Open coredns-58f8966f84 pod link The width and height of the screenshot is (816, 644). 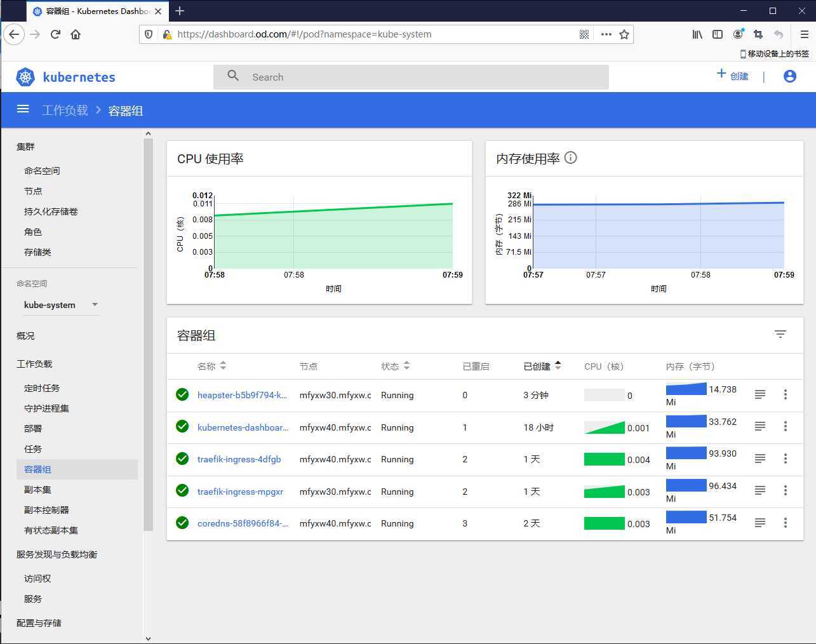tap(243, 523)
